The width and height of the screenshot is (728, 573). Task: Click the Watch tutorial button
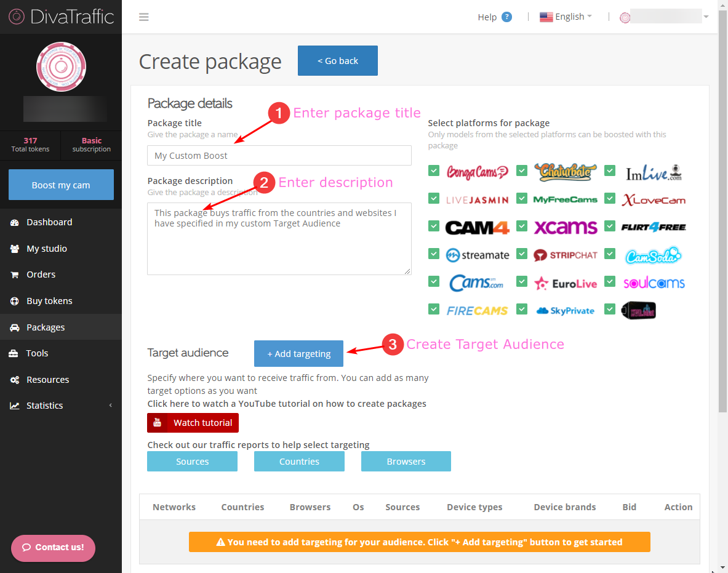(193, 423)
